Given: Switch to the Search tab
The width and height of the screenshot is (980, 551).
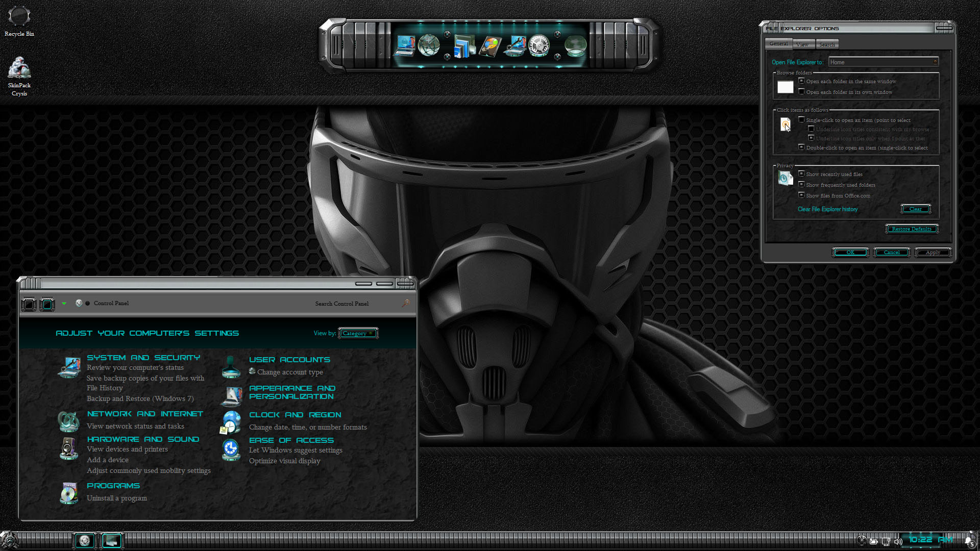Looking at the screenshot, I should click(827, 44).
